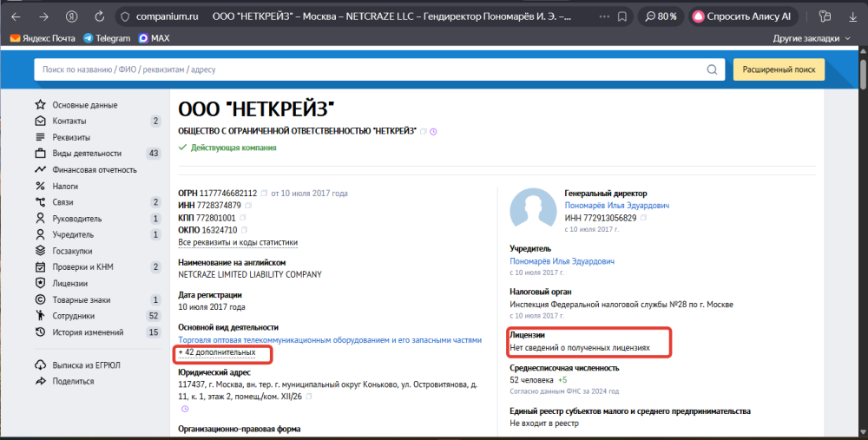Click the 'Расширенный поиск' button
The height and width of the screenshot is (440, 868).
pos(778,69)
